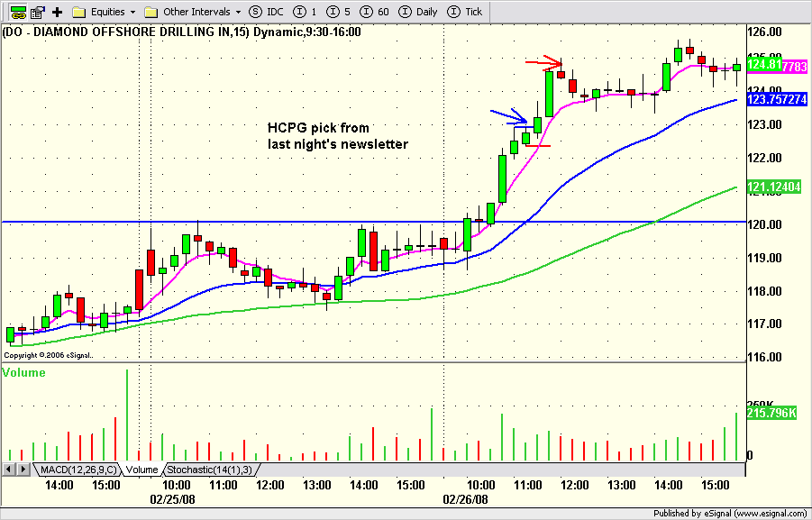Click the 119.00 price axis label
The image size is (812, 520).
pos(765,258)
